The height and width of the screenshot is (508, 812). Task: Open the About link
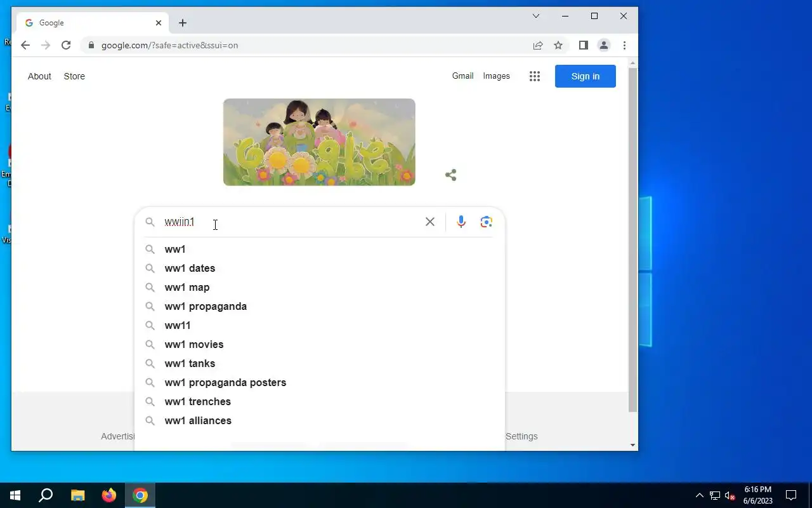(x=39, y=76)
